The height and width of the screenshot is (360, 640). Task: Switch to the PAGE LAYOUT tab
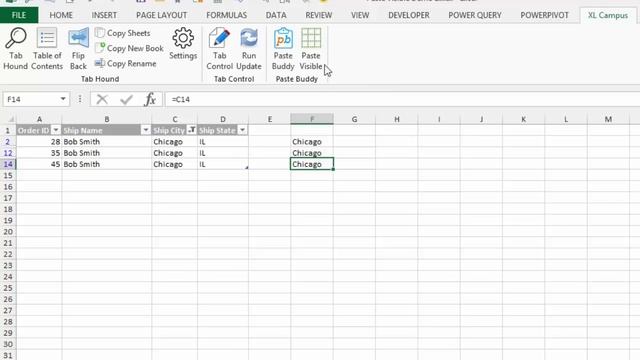161,15
